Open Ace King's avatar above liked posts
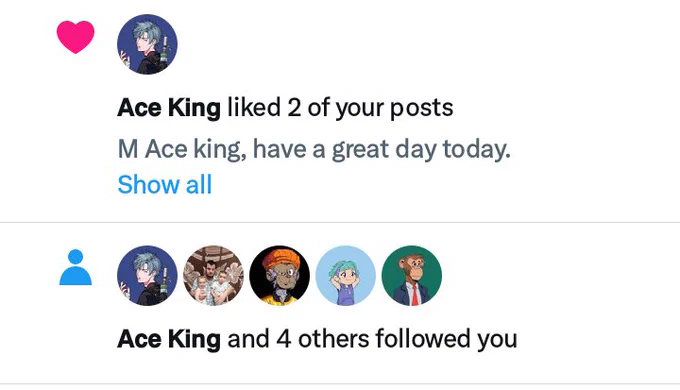Screen dimensions: 680x390 coord(147,44)
